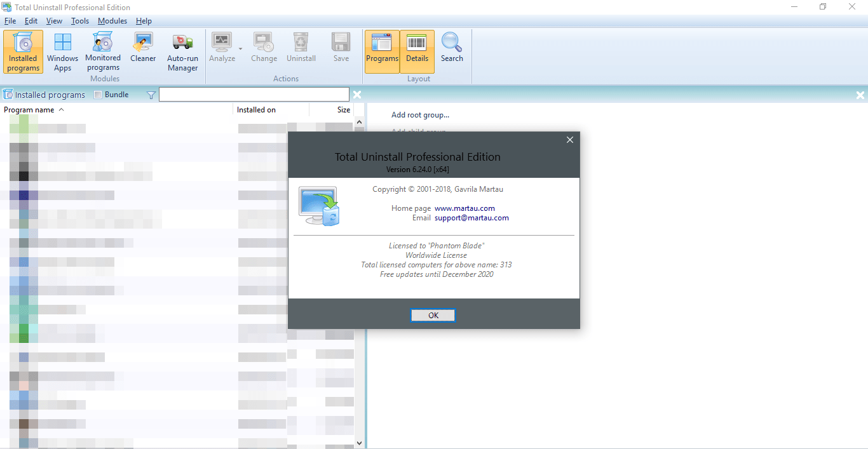Viewport: 868px width, 449px height.
Task: Open the File menu
Action: pyautogui.click(x=10, y=21)
